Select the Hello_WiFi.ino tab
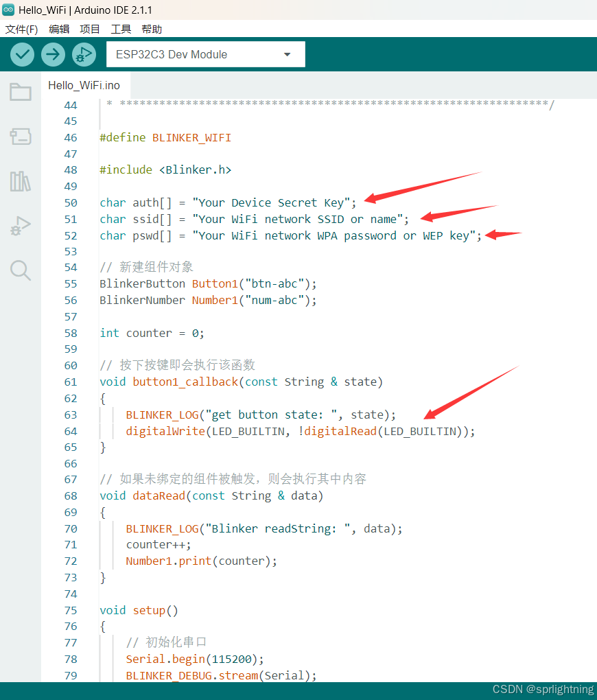Screen dimensions: 597x700 point(84,85)
